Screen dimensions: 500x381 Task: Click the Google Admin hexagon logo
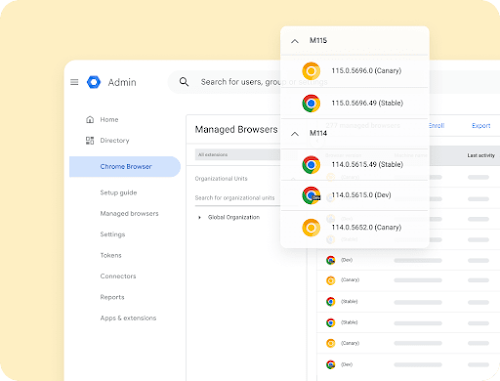(94, 82)
